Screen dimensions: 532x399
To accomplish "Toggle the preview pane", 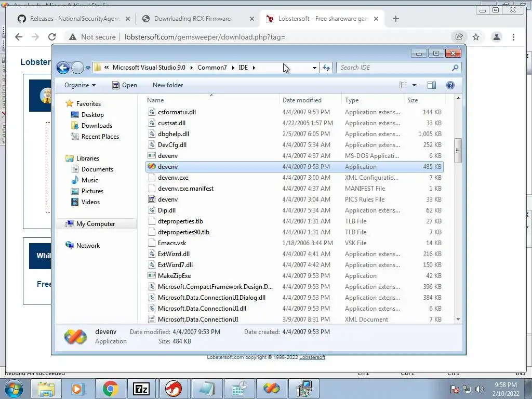I will [x=432, y=85].
